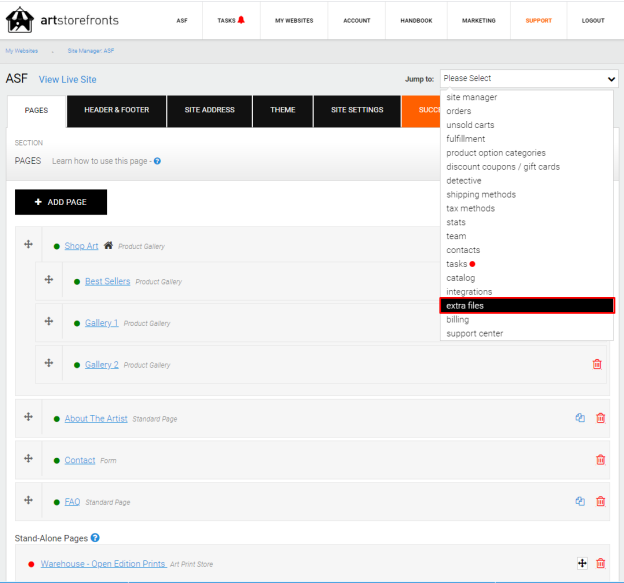Image resolution: width=624 pixels, height=583 pixels.
Task: Select 'detective' in the dropdown list
Action: 526,181
